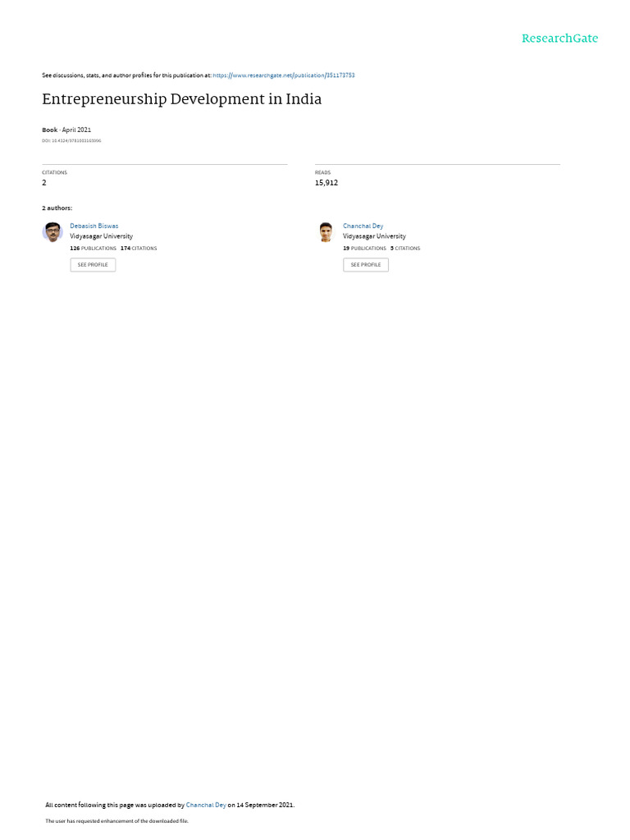This screenshot has height=840, width=630.
Task: Open the researchgate.net publication URL link
Action: [283, 75]
